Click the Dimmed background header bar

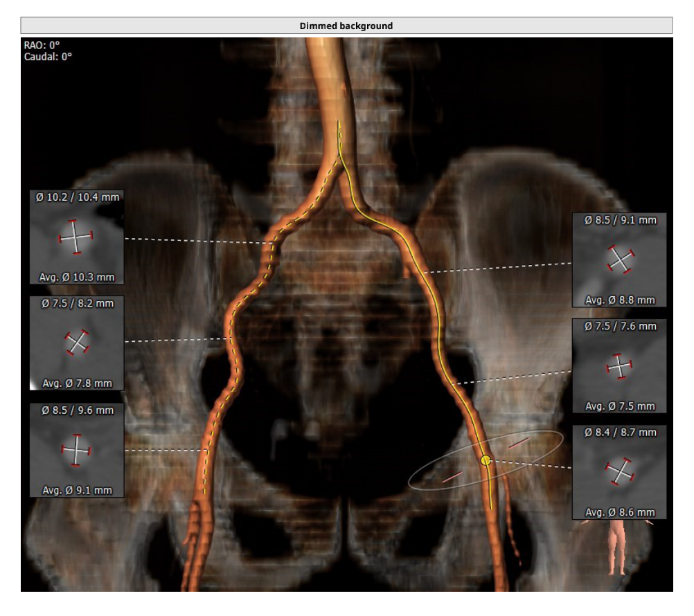[346, 26]
